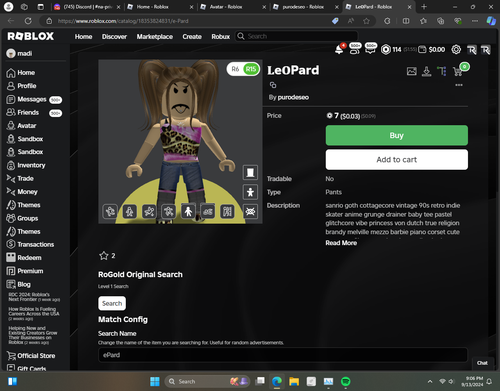Viewport: 500px width, 391px height.
Task: Click the Search Name input containing ePard
Action: (x=283, y=355)
